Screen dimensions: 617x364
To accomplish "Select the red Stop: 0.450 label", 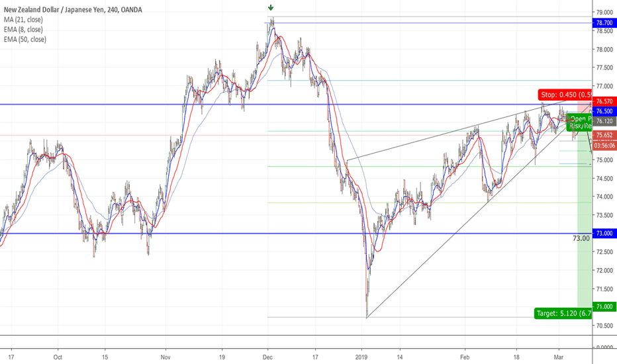I will coord(565,95).
